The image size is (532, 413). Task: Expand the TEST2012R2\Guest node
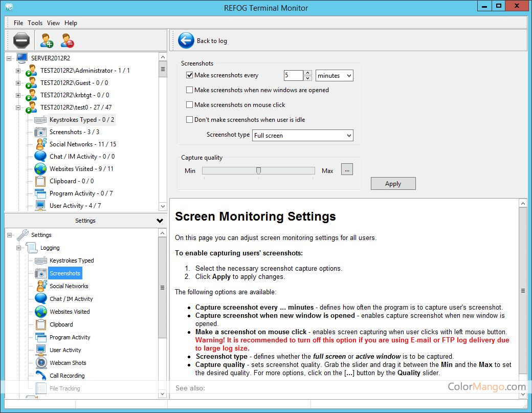click(x=18, y=83)
